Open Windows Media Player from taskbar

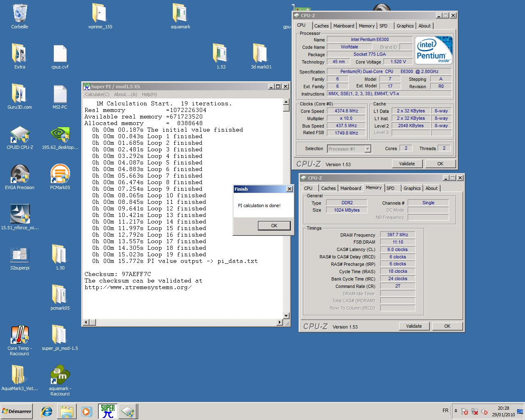tap(86, 411)
